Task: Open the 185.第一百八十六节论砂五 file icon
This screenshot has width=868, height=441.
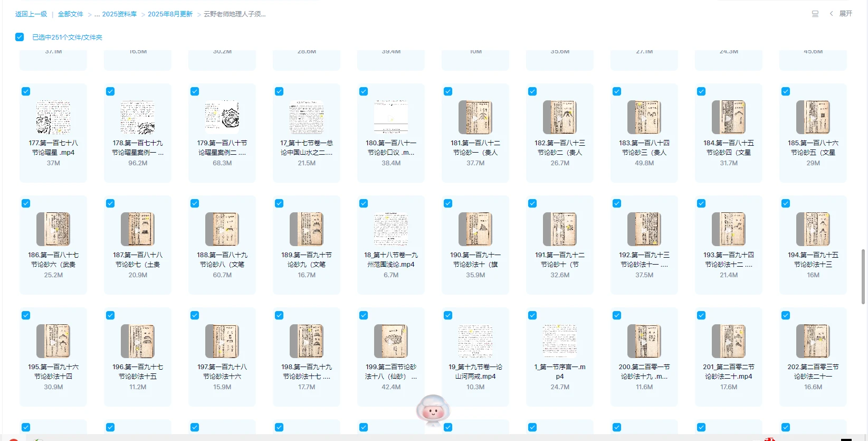Action: pyautogui.click(x=813, y=117)
